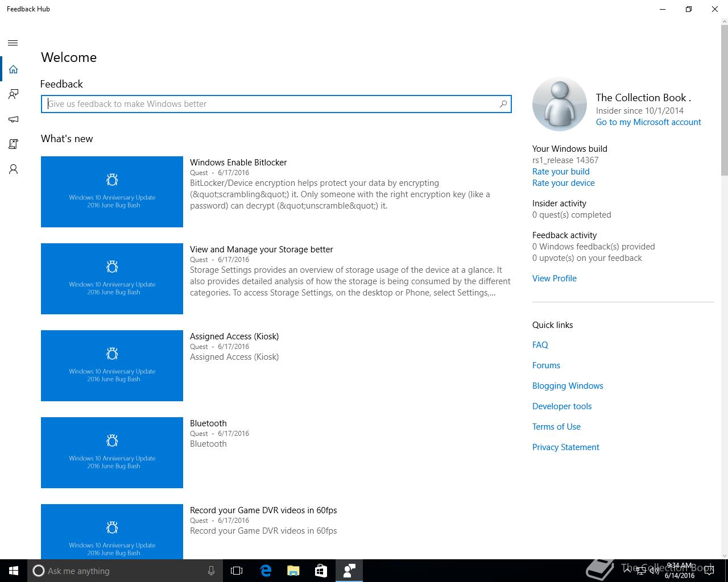728x582 pixels.
Task: Open Assigned Access (Kiosk) quest title
Action: 234,336
